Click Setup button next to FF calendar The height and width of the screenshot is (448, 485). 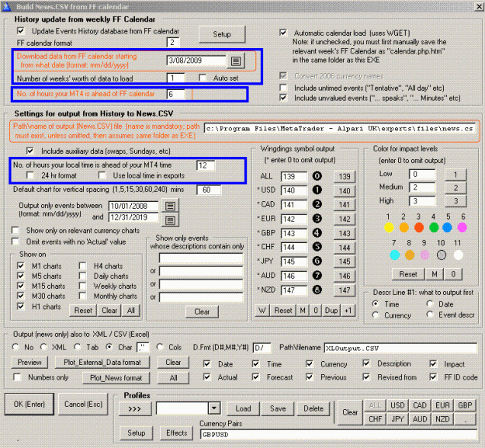pyautogui.click(x=222, y=34)
